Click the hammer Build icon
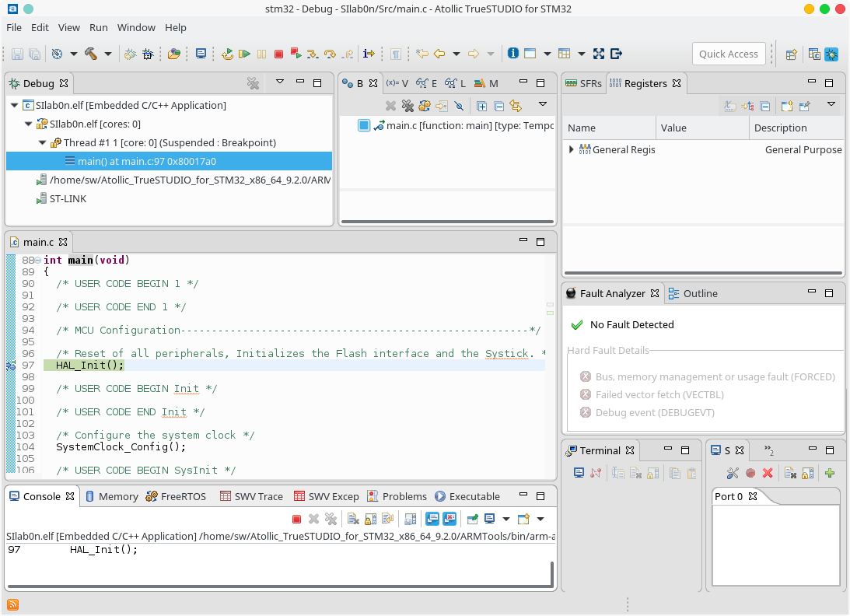The height and width of the screenshot is (616, 850). click(91, 54)
